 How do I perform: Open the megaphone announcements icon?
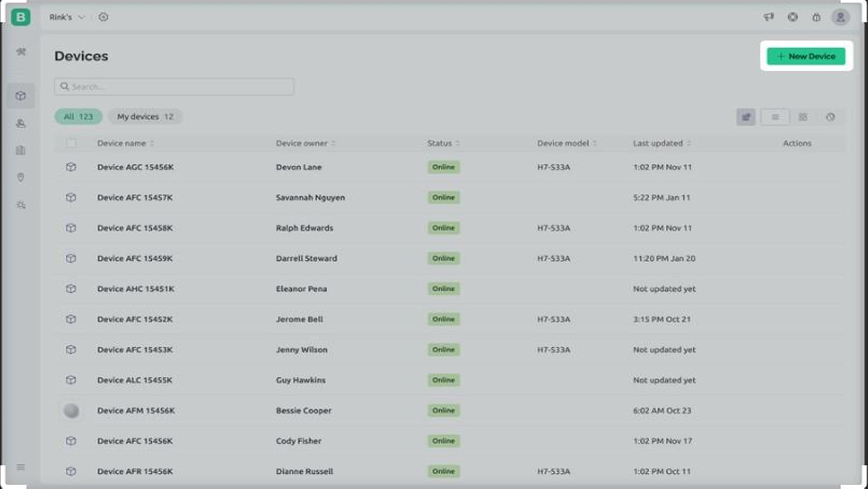769,17
